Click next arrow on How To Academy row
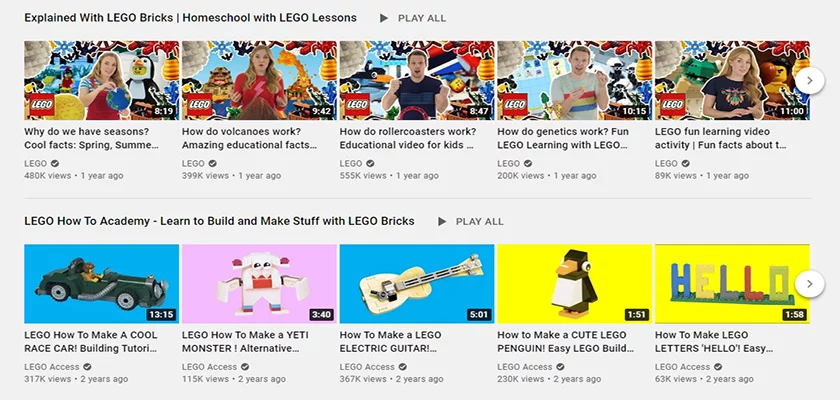Viewport: 840px width, 400px height. click(x=809, y=284)
